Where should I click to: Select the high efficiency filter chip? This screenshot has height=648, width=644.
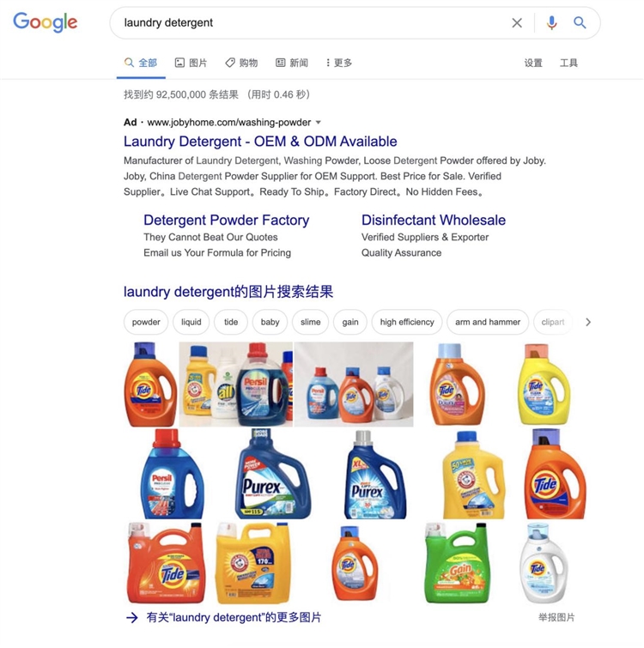coord(407,322)
